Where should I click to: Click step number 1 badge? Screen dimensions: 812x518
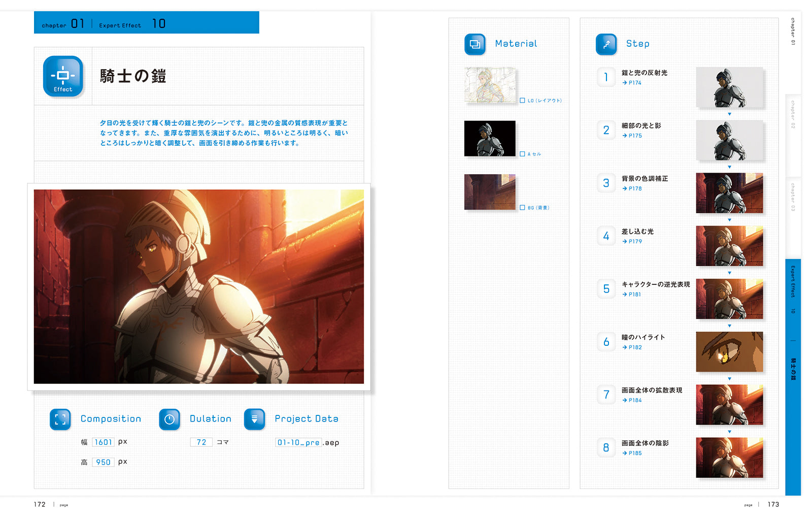pos(606,77)
